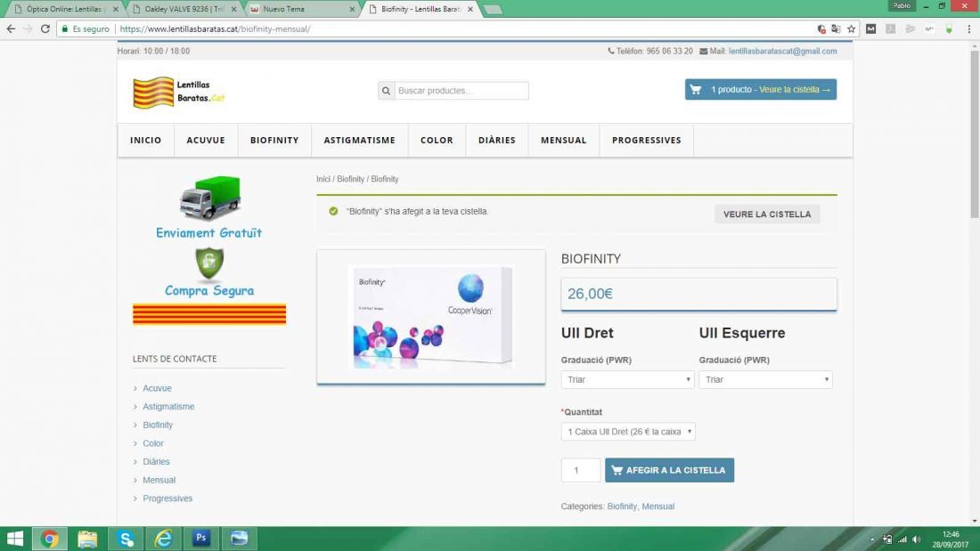Focus the Buscar productes search field
The height and width of the screenshot is (551, 980).
click(461, 91)
